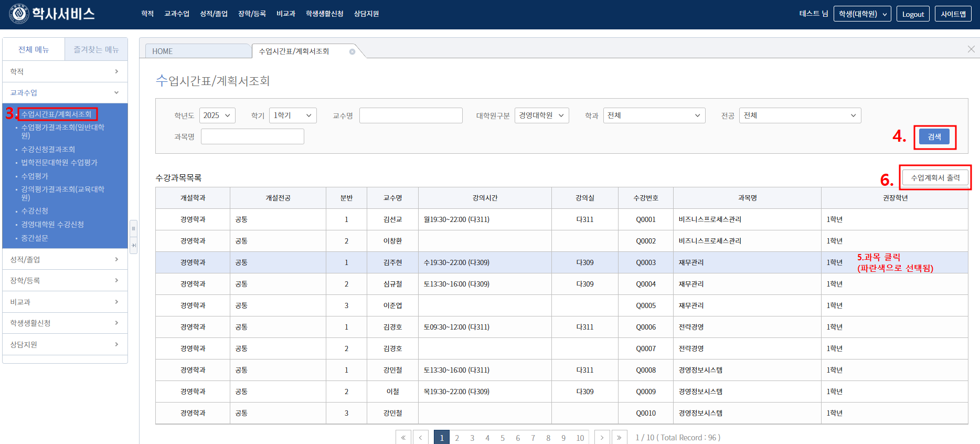The height and width of the screenshot is (444, 980).
Task: Select the Q0006 전략경영 course row
Action: pos(561,327)
